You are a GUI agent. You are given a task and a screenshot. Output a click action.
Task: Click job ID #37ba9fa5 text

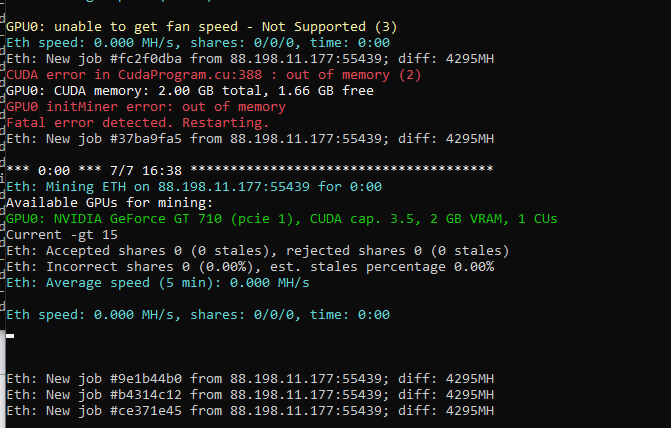coord(145,139)
